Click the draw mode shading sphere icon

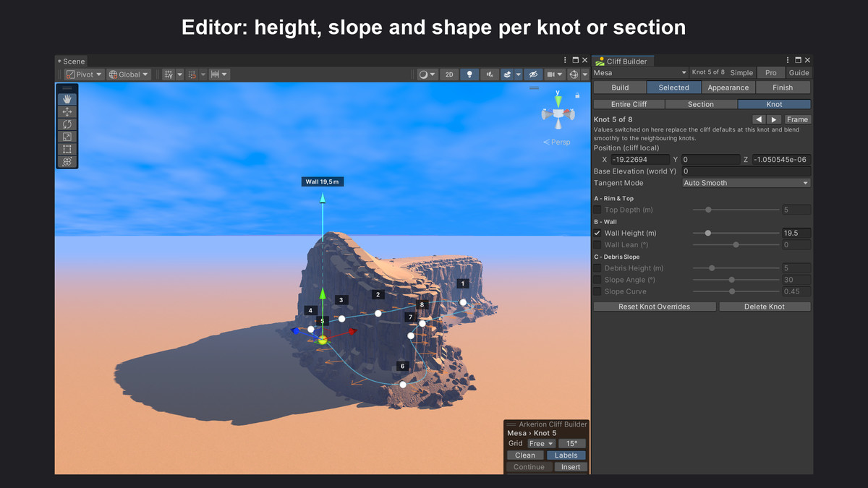pos(424,74)
